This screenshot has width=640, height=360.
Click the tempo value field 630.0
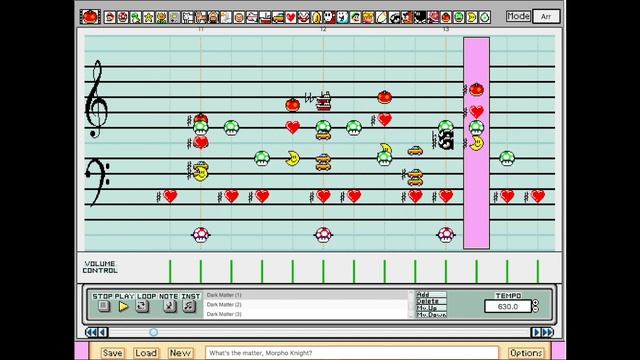(508, 306)
